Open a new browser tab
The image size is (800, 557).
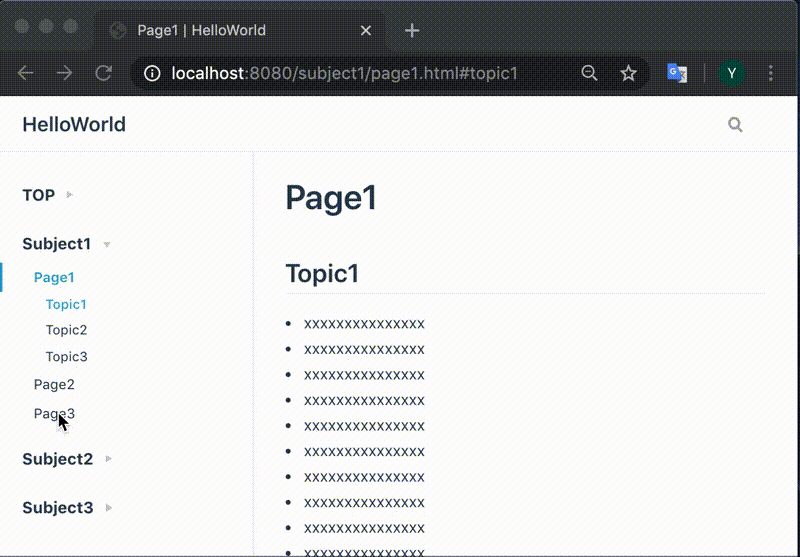412,30
